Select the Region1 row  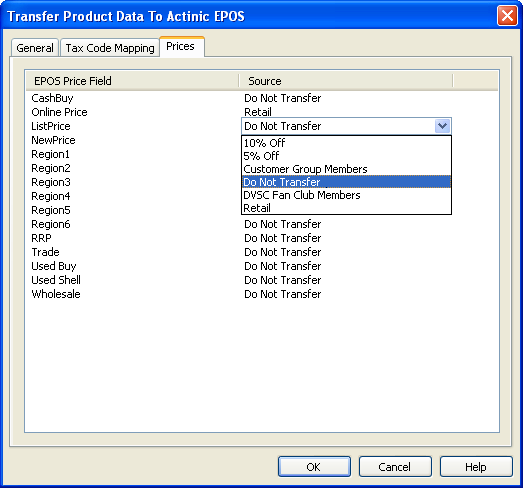coord(50,154)
